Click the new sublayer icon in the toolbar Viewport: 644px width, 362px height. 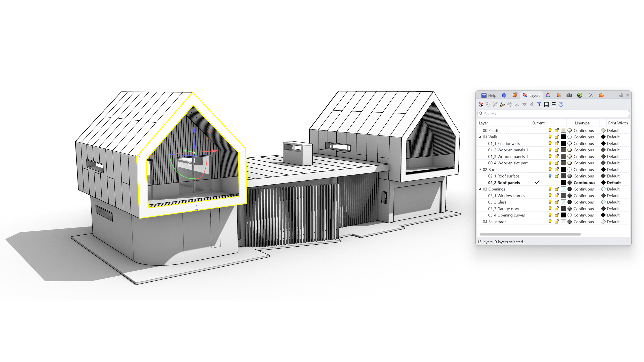488,104
